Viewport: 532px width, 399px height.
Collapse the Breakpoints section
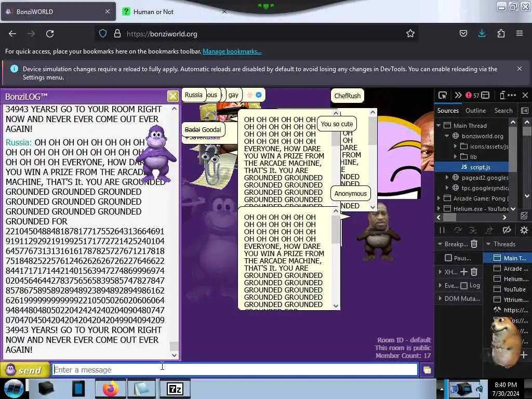pos(440,244)
